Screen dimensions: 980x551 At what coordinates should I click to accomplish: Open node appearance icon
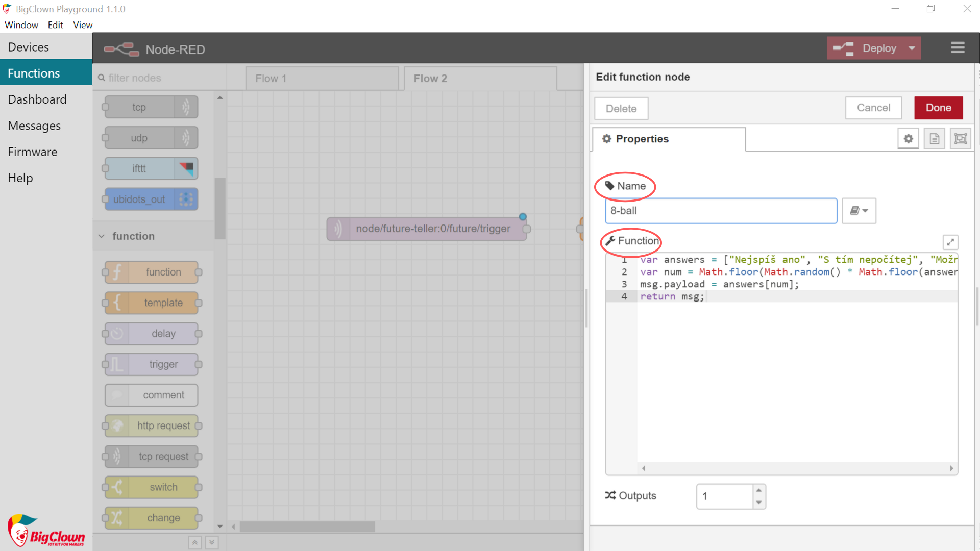click(961, 139)
